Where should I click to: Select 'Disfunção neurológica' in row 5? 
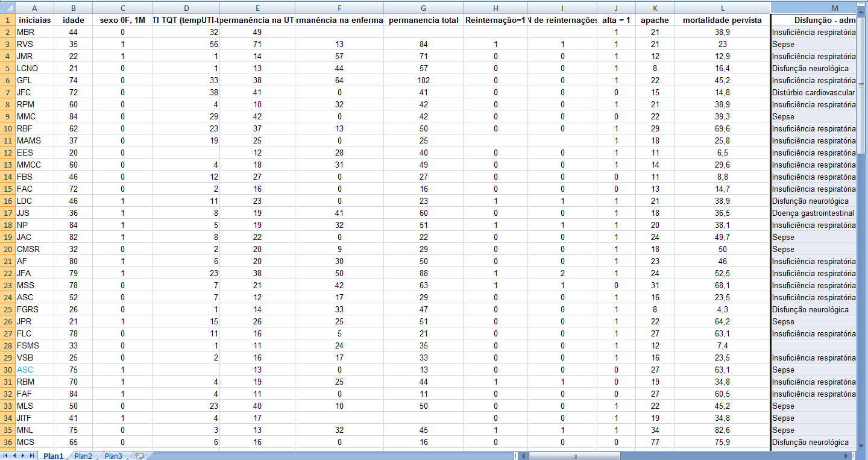(813, 68)
